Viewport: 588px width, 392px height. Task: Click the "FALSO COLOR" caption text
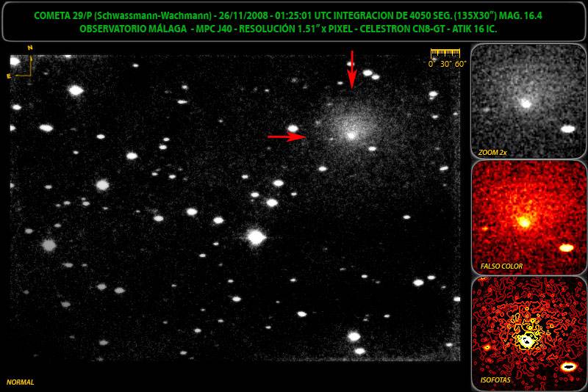pos(501,266)
